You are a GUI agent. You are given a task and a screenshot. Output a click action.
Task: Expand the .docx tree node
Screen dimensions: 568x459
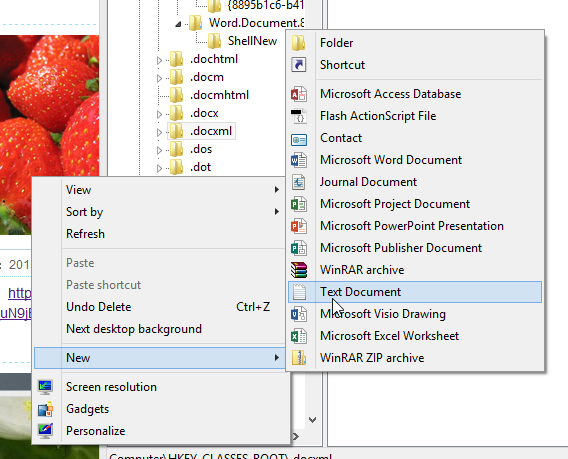159,114
